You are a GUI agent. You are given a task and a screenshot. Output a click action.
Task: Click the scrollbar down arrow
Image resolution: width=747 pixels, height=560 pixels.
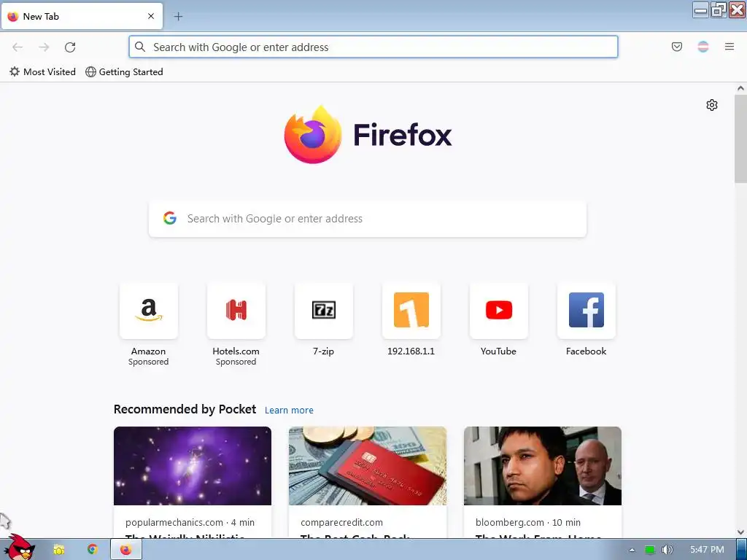click(740, 532)
